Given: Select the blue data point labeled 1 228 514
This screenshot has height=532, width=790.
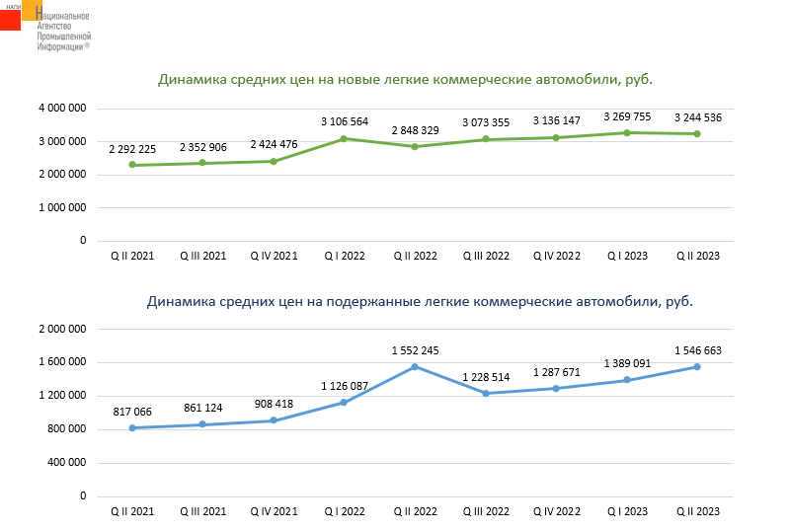Looking at the screenshot, I should [x=486, y=394].
